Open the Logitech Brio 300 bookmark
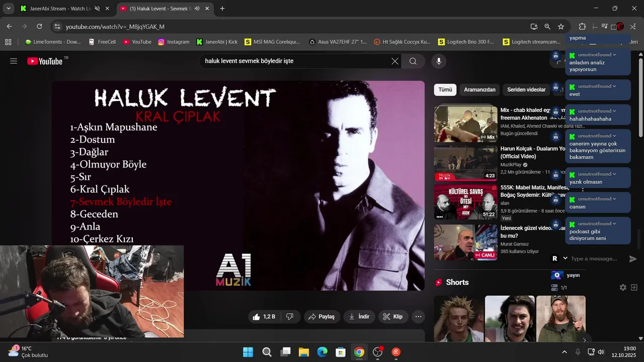The height and width of the screenshot is (362, 644). point(466,42)
